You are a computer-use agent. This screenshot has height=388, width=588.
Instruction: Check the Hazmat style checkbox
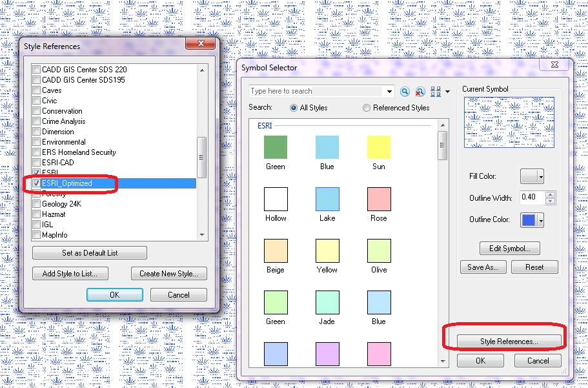coord(36,214)
